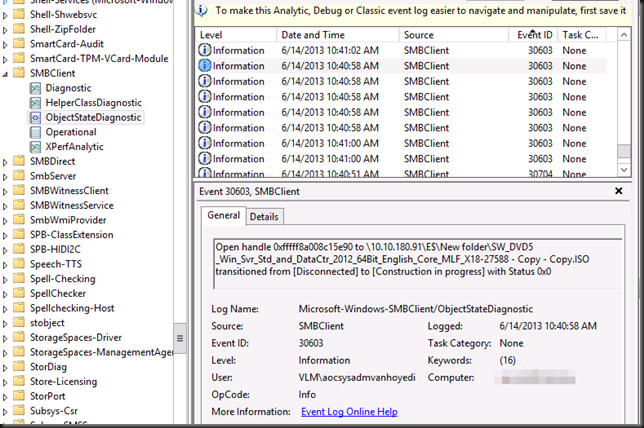Sort events by Date and Time column

[x=338, y=35]
